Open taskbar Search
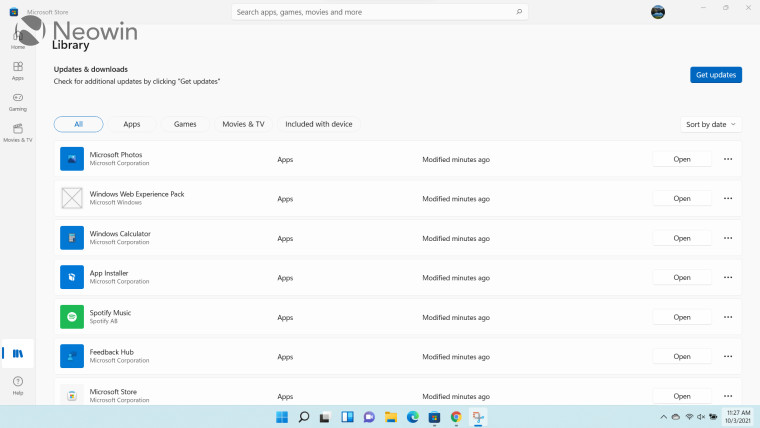 click(x=304, y=417)
